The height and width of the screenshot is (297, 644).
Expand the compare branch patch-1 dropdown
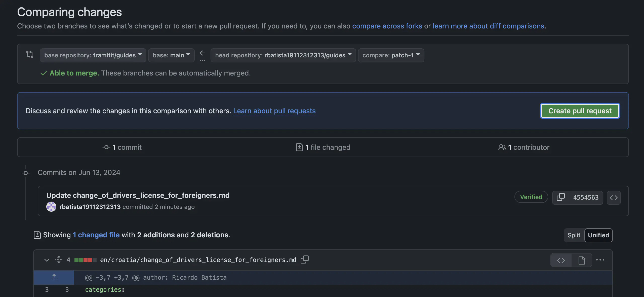coord(390,55)
